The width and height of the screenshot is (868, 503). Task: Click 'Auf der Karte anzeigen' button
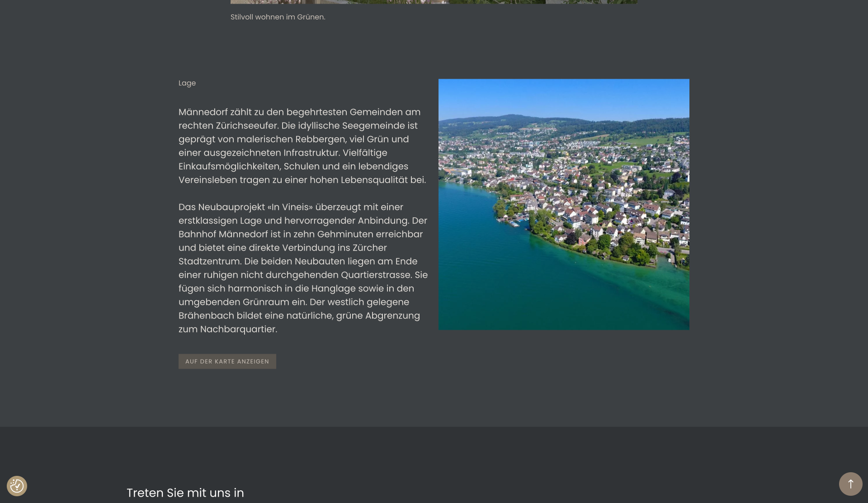coord(227,361)
